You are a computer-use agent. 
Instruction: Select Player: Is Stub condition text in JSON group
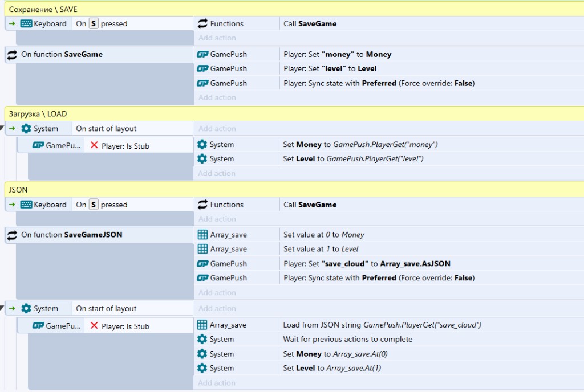(x=125, y=326)
